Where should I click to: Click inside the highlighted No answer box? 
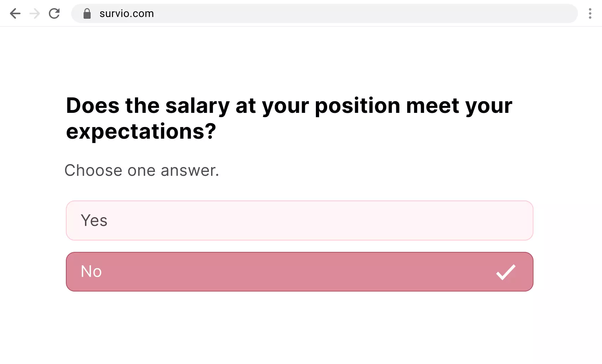click(x=299, y=272)
